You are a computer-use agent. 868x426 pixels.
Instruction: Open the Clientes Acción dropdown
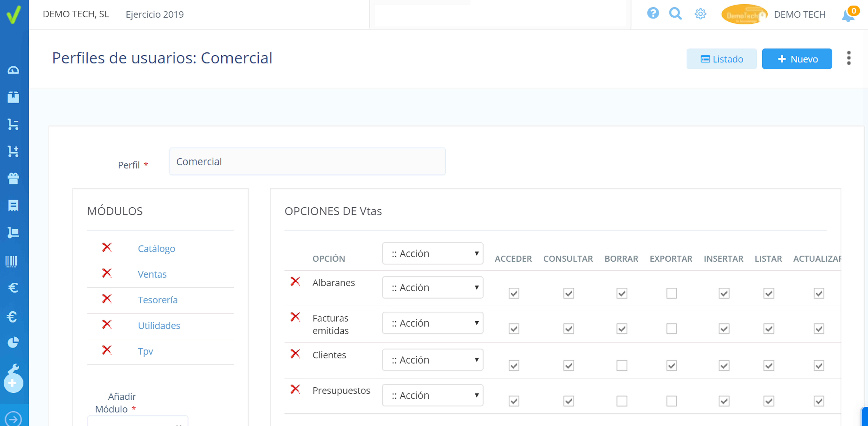coord(433,360)
